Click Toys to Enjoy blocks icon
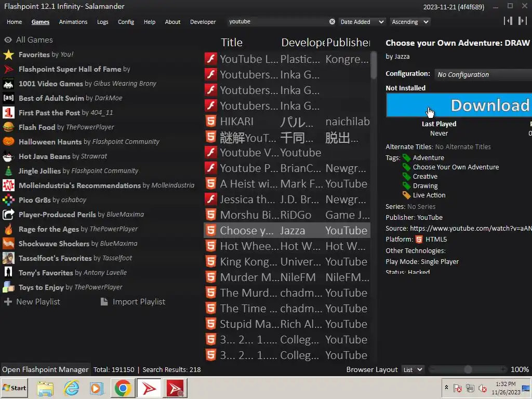Viewport: 532px width, 399px height. 8,287
